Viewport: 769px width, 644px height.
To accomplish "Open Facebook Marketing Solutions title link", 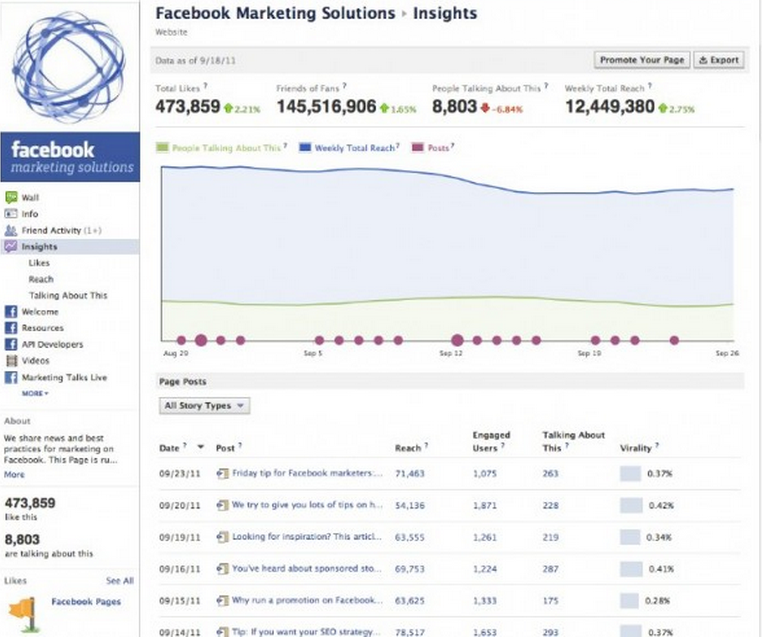I will click(x=278, y=14).
